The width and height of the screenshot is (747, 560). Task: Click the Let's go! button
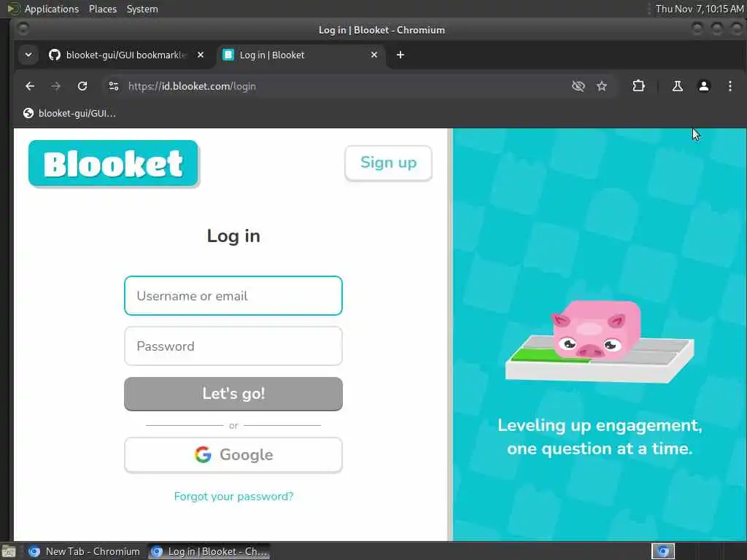click(x=233, y=394)
